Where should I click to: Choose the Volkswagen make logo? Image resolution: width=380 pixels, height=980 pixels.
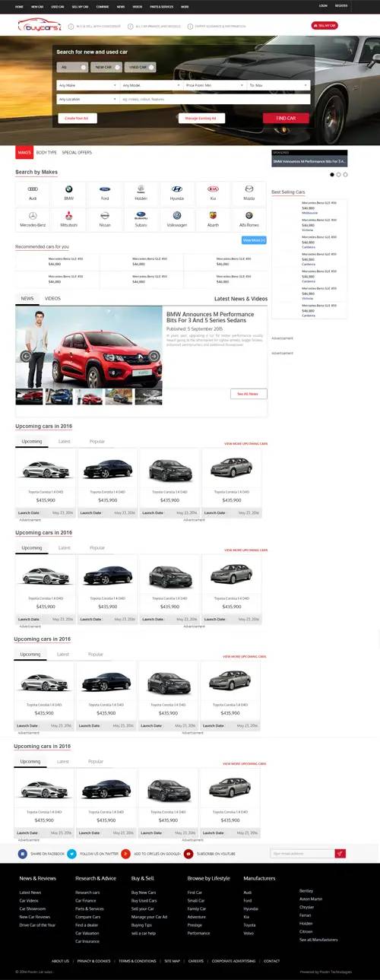tap(177, 215)
